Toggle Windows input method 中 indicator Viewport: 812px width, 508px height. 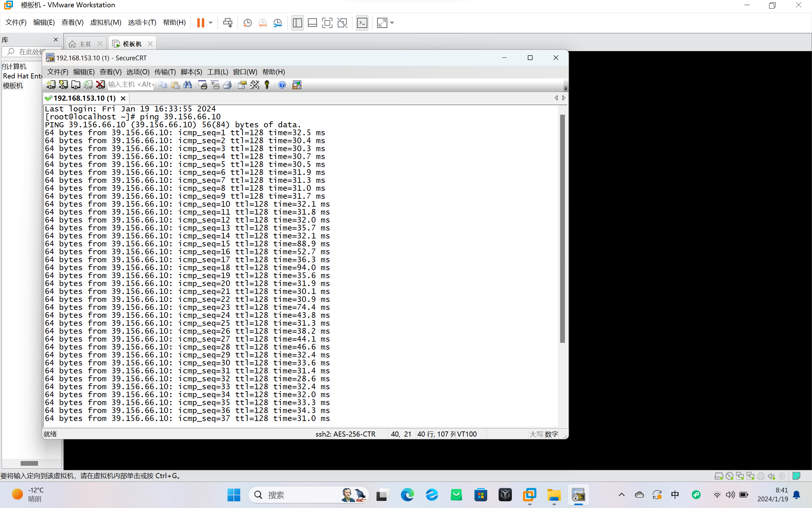pos(675,495)
